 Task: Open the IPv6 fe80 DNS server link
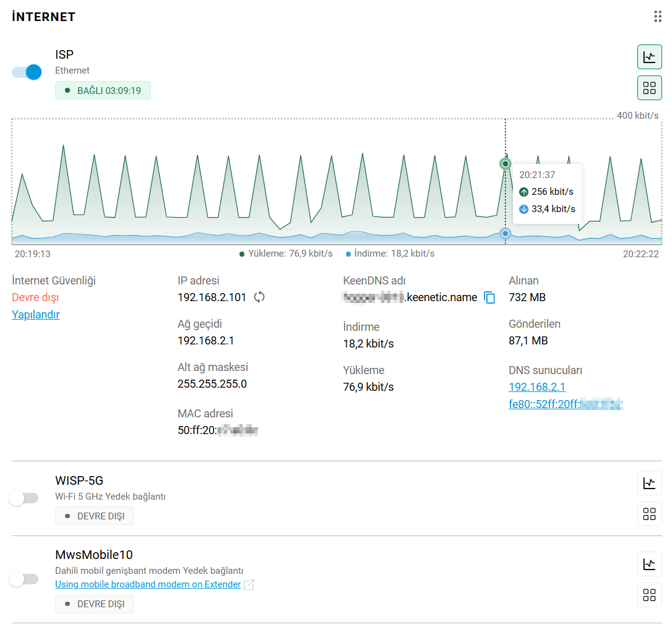[565, 404]
